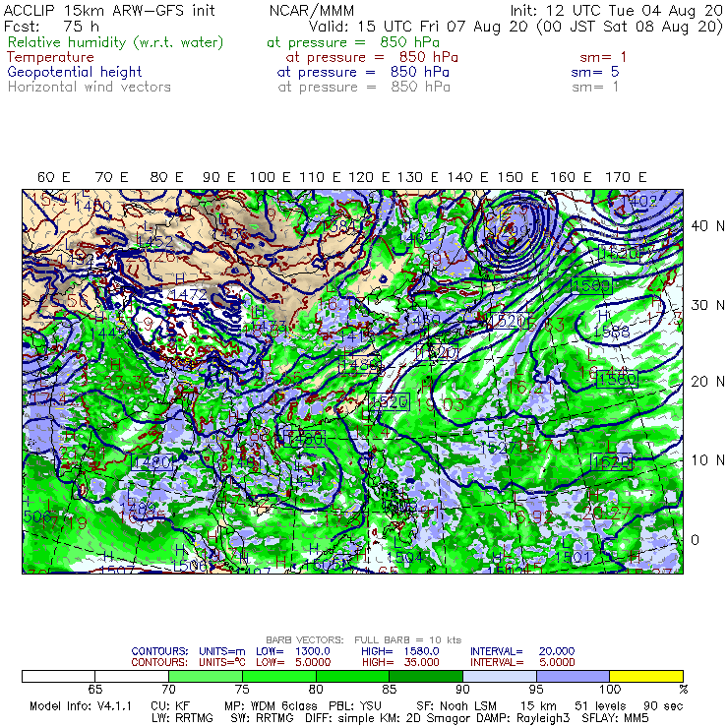Screen dimensions: 728x728
Task: Click the blue 'sm= 5' smoothing value
Action: [x=595, y=72]
